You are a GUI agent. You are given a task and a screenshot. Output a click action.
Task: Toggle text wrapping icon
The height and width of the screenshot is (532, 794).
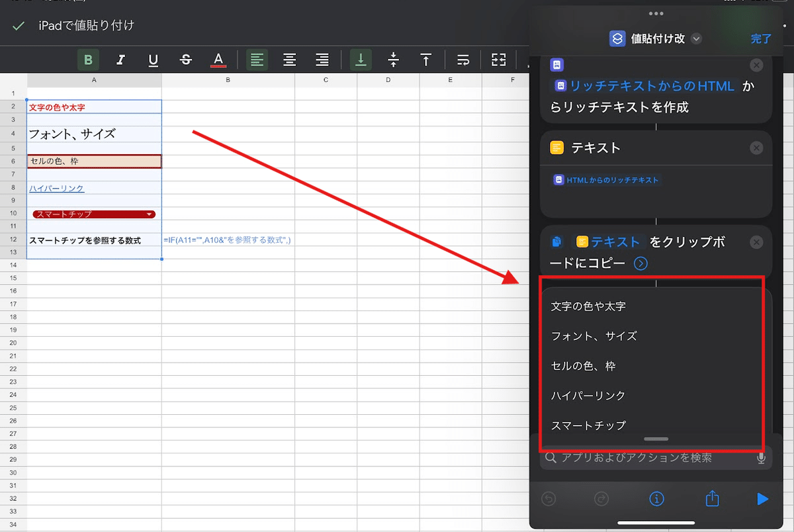click(464, 60)
